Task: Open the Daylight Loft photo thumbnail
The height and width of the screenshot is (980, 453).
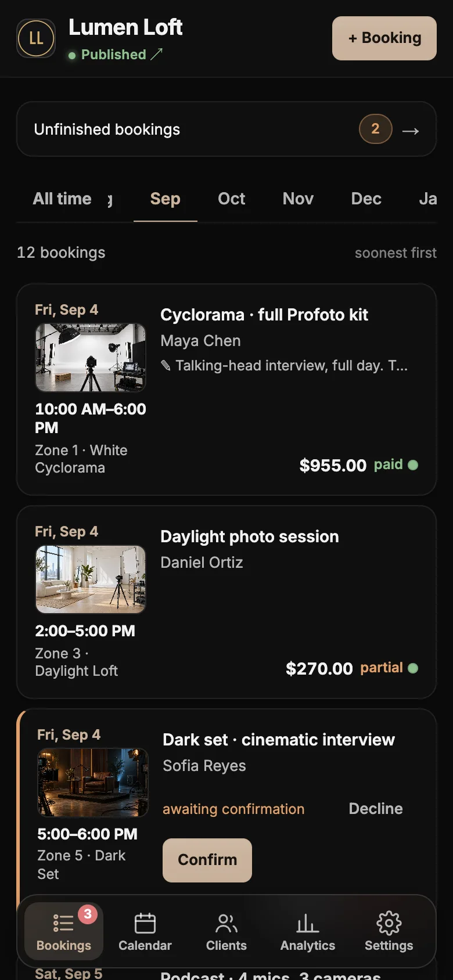Action: tap(91, 579)
